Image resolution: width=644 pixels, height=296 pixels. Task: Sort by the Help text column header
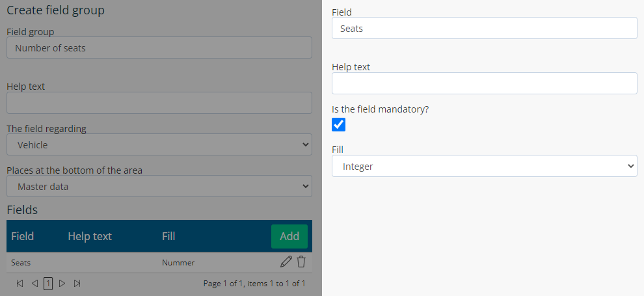pyautogui.click(x=90, y=236)
